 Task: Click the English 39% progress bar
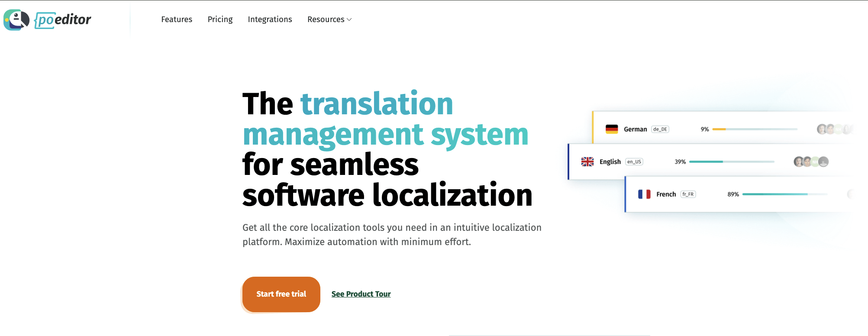[x=731, y=162]
